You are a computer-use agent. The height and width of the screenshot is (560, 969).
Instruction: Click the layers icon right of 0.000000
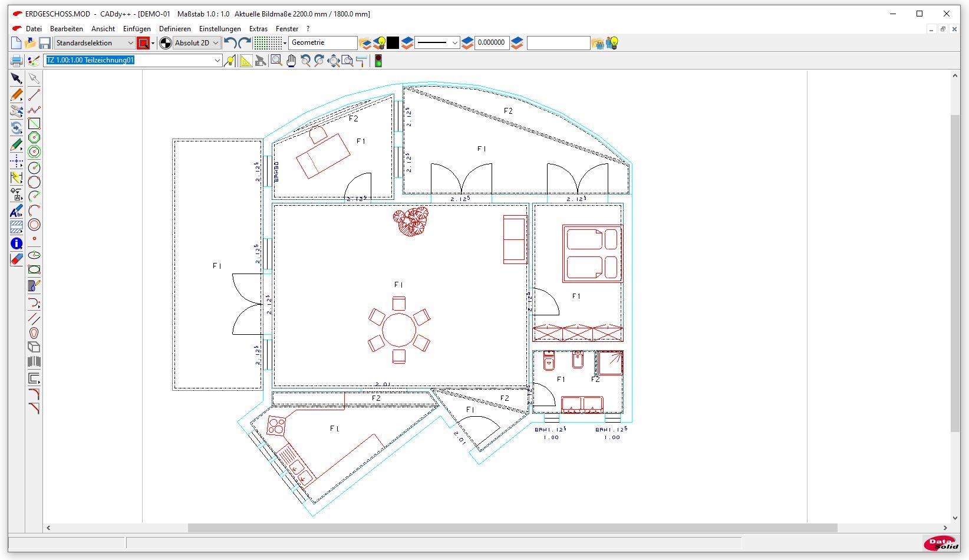pos(517,43)
